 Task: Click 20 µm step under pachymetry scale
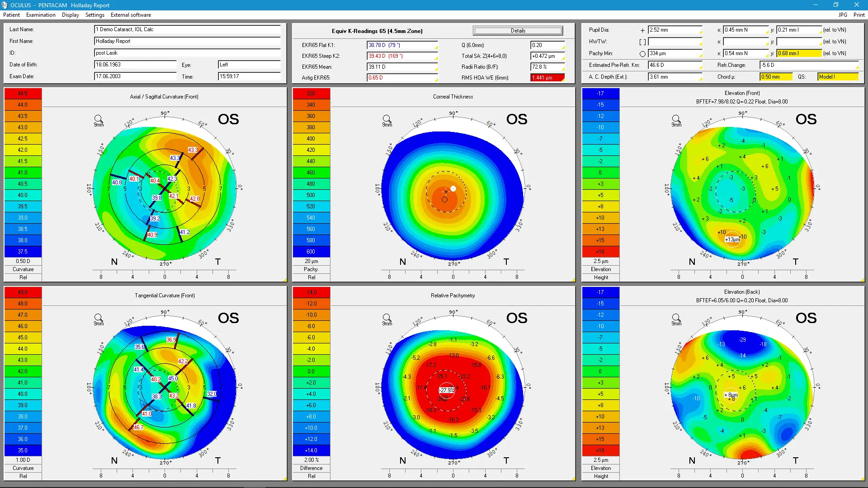coord(311,261)
